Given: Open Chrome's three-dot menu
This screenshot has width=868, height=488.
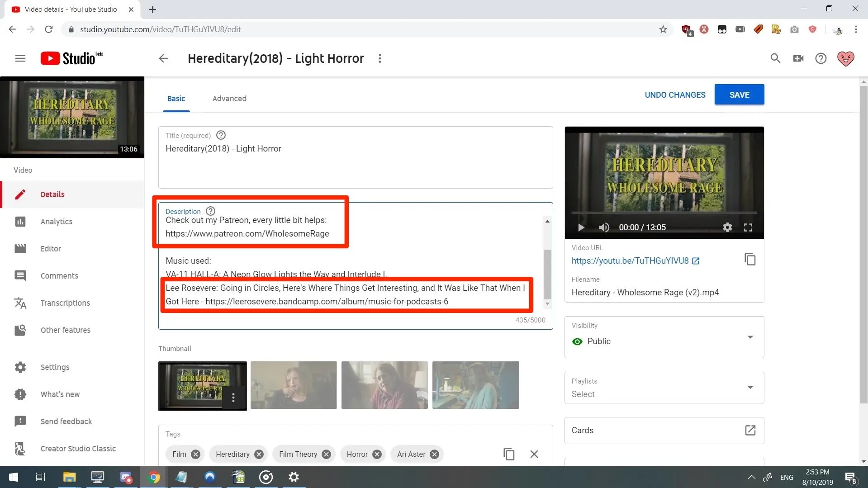Looking at the screenshot, I should [856, 29].
